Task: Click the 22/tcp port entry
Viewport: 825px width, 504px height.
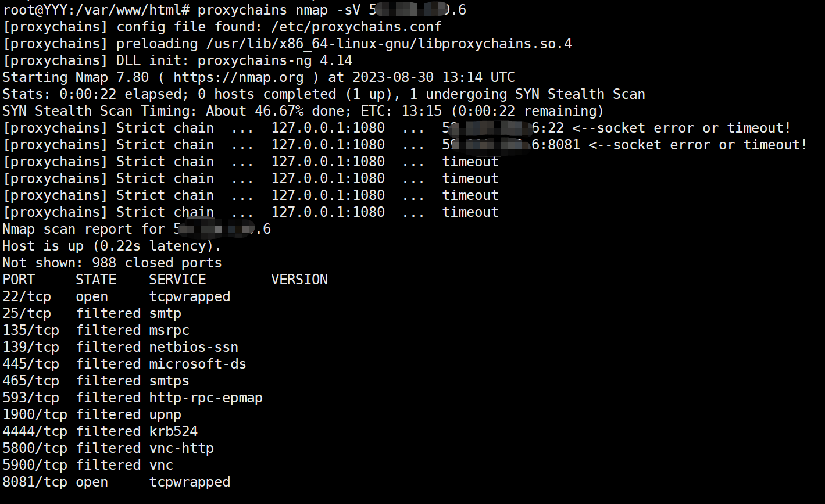Action: point(27,296)
